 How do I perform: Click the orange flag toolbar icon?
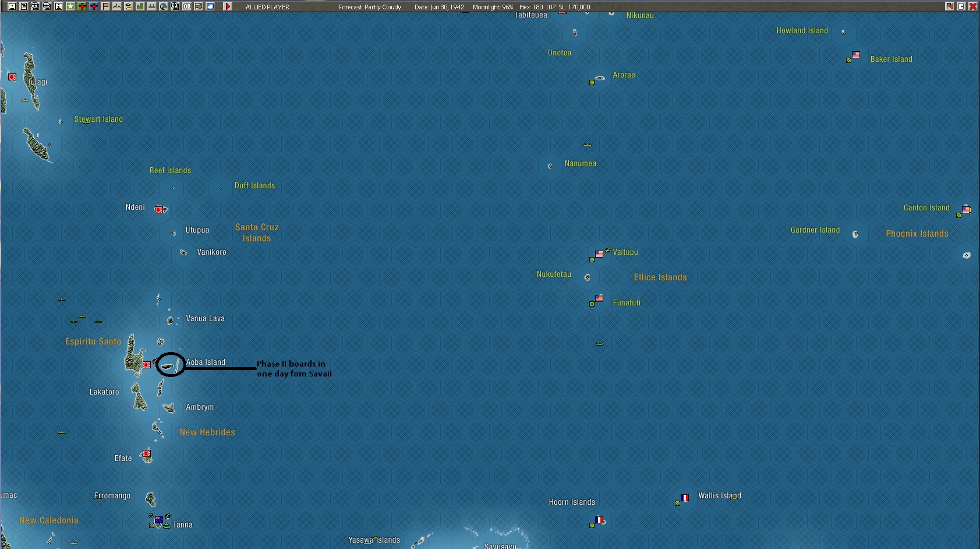tap(105, 6)
